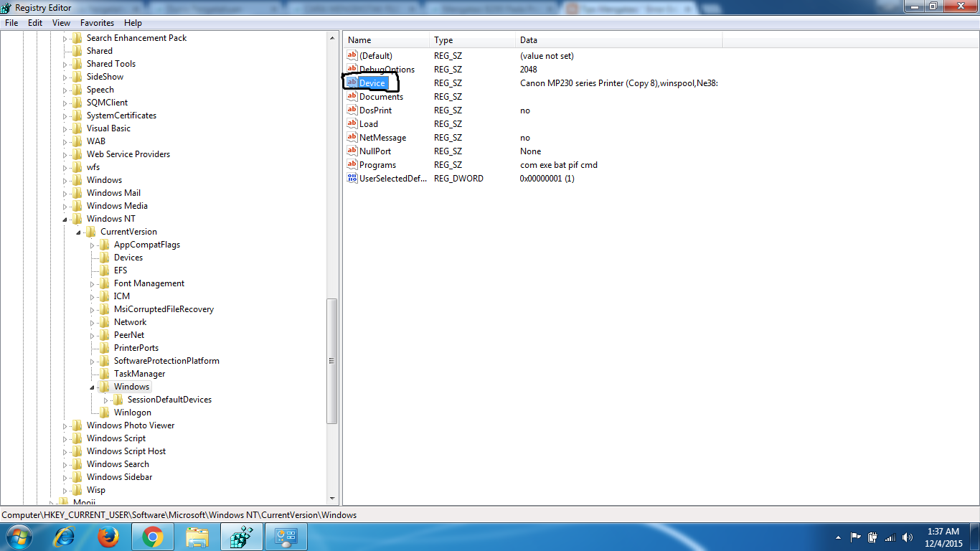Select the SystemCertificates key
The height and width of the screenshot is (551, 980).
tap(121, 116)
